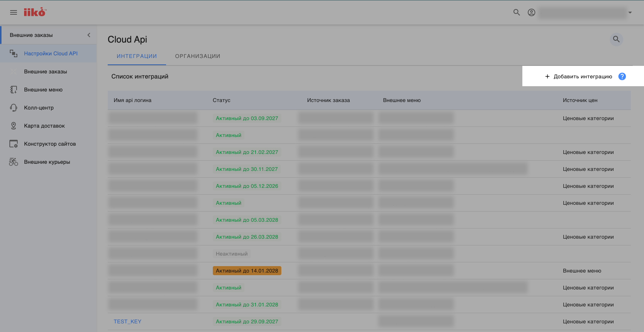The height and width of the screenshot is (332, 644).
Task: Click Добавить интеграцию button
Action: click(578, 76)
